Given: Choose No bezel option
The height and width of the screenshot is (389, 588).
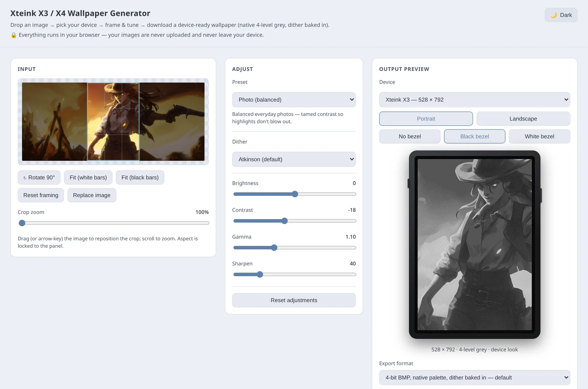Looking at the screenshot, I should point(410,136).
